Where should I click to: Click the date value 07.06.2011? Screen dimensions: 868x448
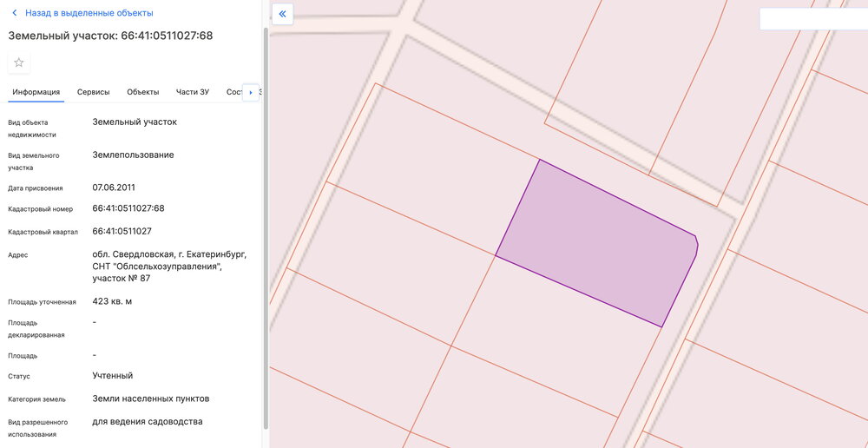114,188
